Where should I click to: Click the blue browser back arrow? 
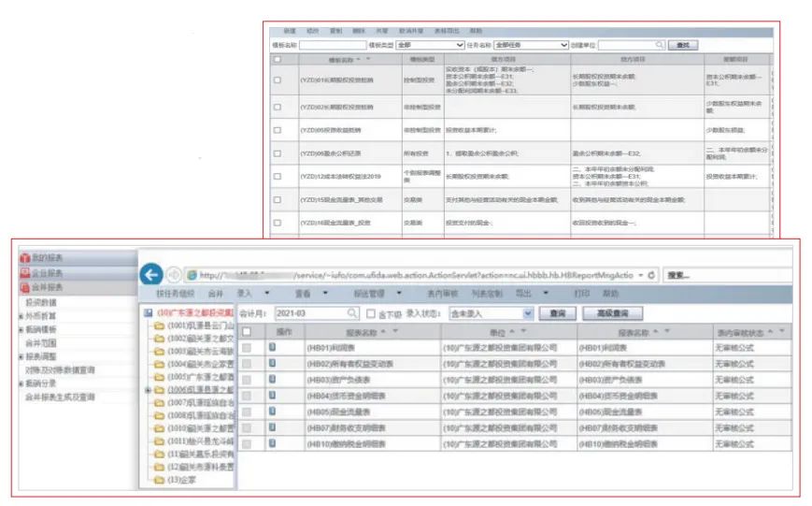pyautogui.click(x=151, y=274)
